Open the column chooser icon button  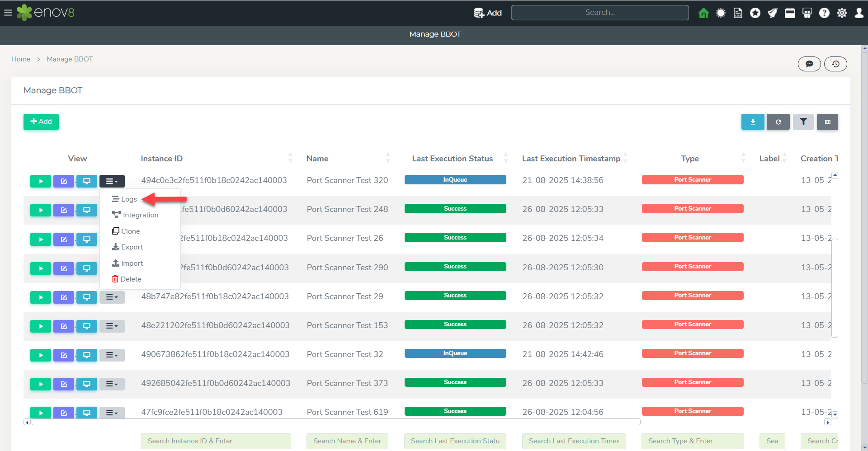(x=827, y=122)
